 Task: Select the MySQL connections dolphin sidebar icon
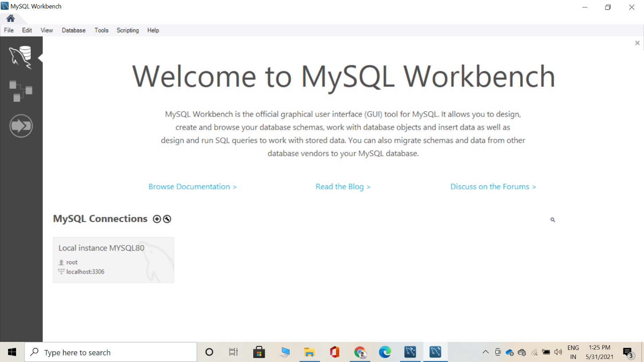(x=21, y=58)
